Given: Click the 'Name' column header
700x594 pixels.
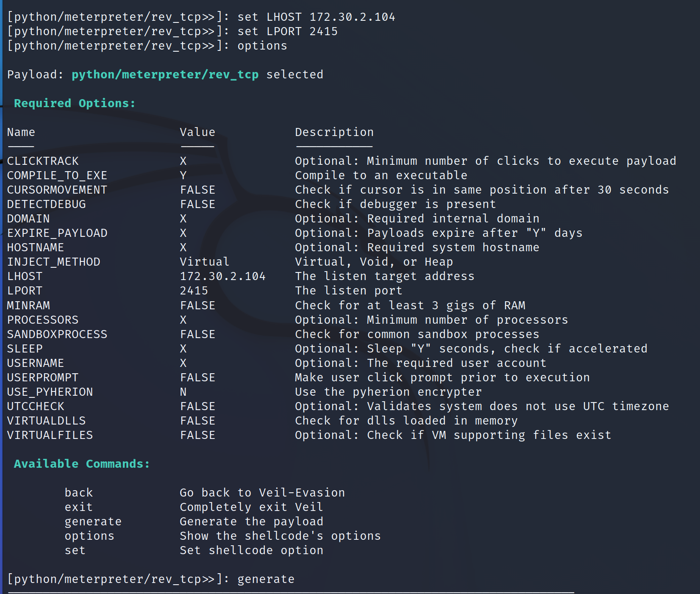Looking at the screenshot, I should 21,132.
